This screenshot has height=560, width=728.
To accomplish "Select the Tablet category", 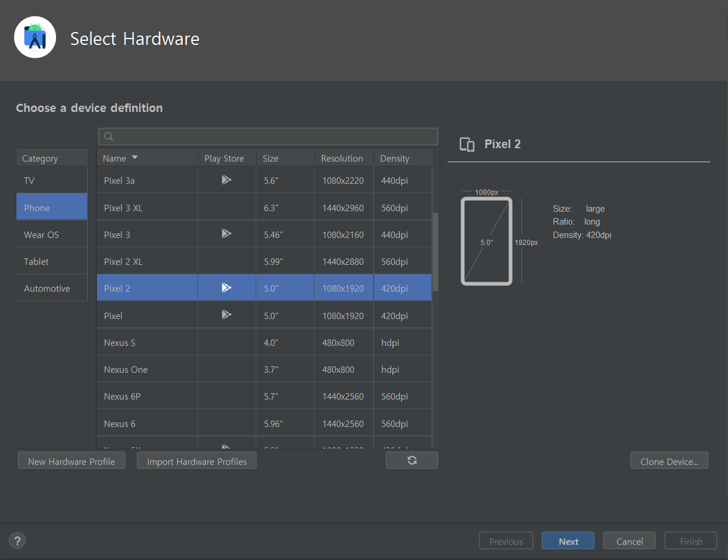I will tap(52, 261).
